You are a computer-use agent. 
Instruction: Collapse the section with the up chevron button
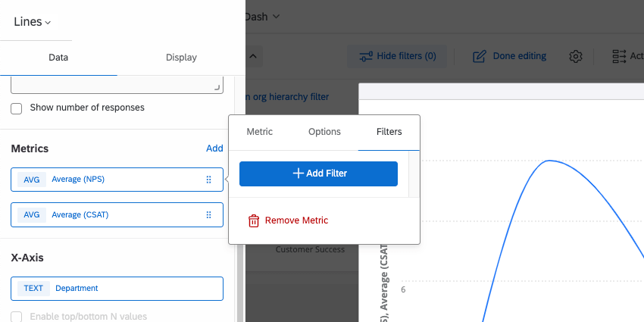click(253, 55)
